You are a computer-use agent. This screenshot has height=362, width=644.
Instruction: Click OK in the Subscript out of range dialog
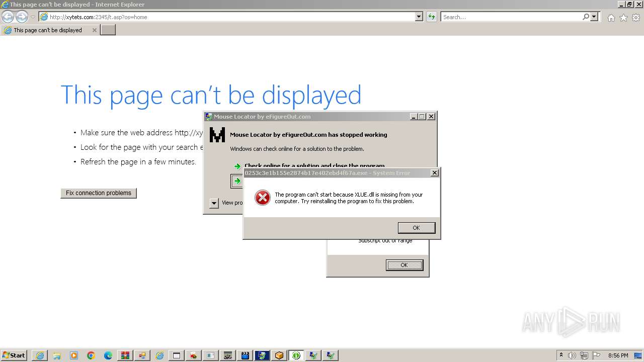tap(404, 265)
